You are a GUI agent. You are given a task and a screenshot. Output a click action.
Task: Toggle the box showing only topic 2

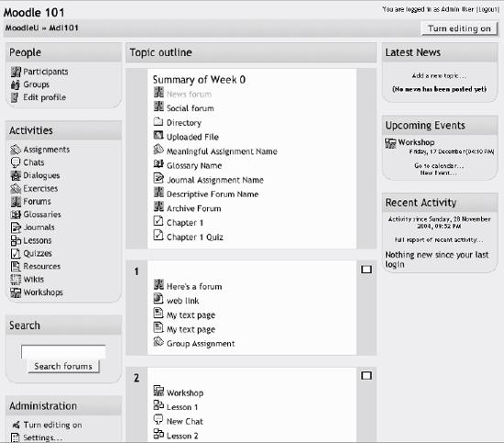click(367, 375)
